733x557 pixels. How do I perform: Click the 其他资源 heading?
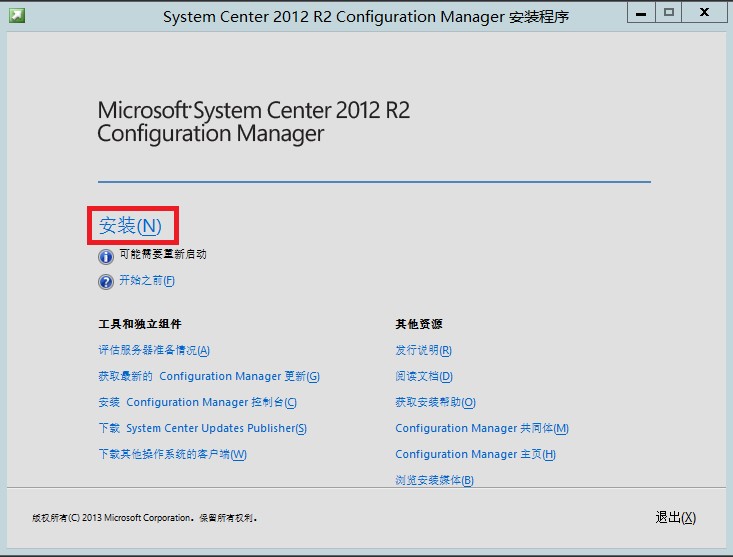[419, 324]
